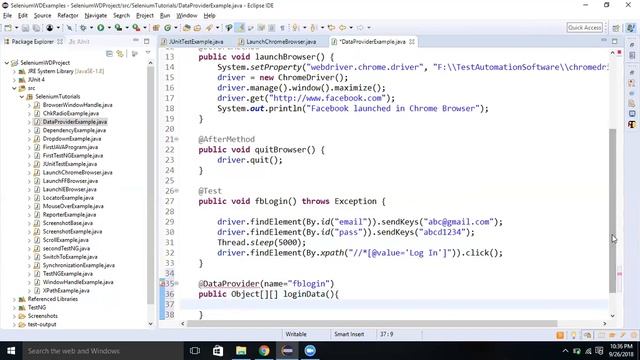Viewport: 640px width, 360px height.
Task: Click the Run External Tools icon
Action: 136,28
